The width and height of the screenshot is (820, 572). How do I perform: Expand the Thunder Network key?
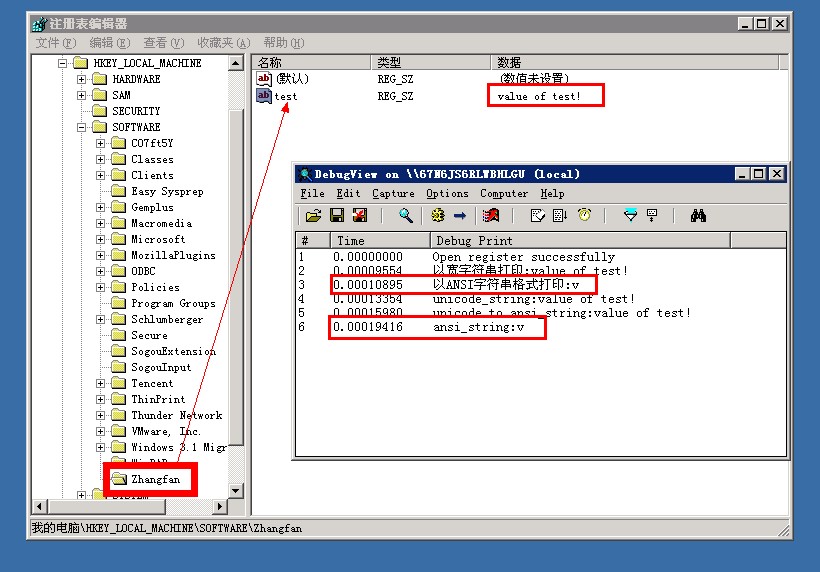click(x=100, y=416)
